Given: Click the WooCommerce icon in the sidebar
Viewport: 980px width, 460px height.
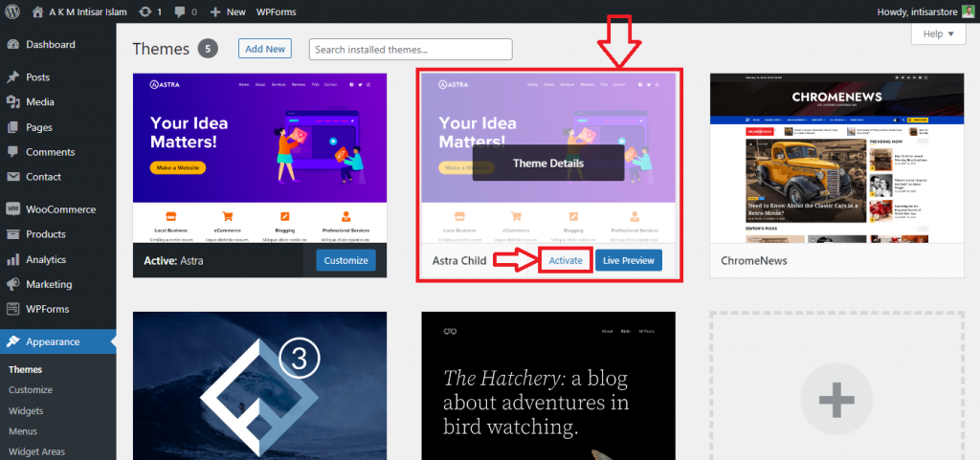Looking at the screenshot, I should pos(13,209).
